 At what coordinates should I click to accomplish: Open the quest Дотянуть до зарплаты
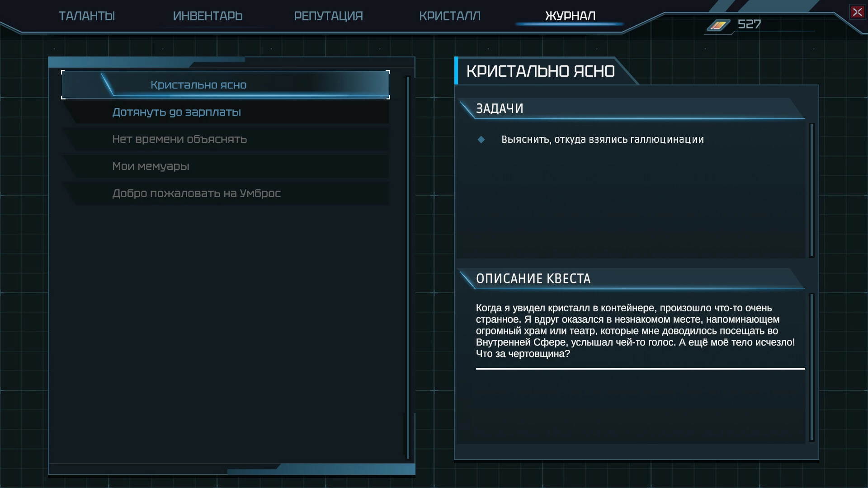tap(226, 112)
